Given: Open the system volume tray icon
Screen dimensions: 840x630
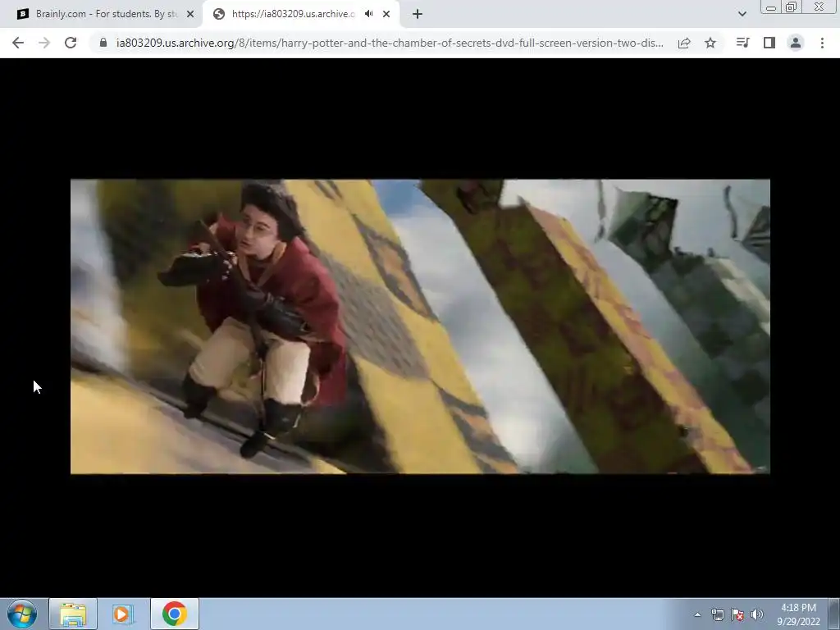Looking at the screenshot, I should 757,614.
